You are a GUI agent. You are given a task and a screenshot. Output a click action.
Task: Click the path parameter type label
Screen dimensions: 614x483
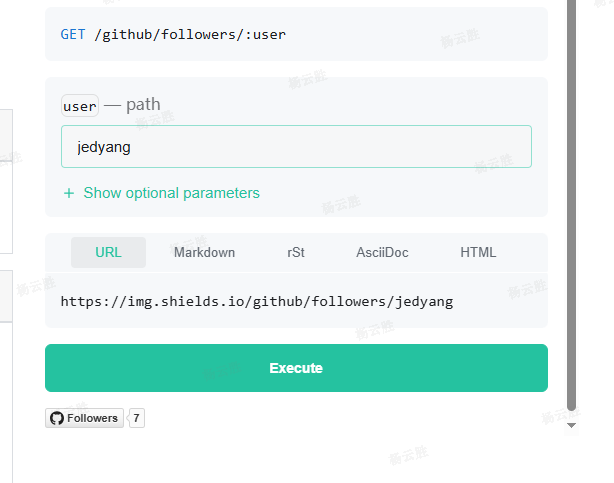click(x=143, y=105)
